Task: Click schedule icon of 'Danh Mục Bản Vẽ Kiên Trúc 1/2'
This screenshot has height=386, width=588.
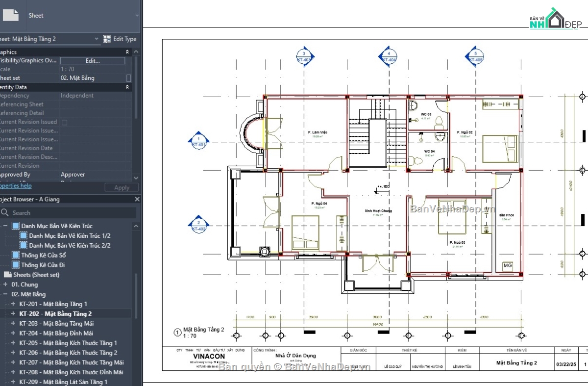Action: pos(24,236)
